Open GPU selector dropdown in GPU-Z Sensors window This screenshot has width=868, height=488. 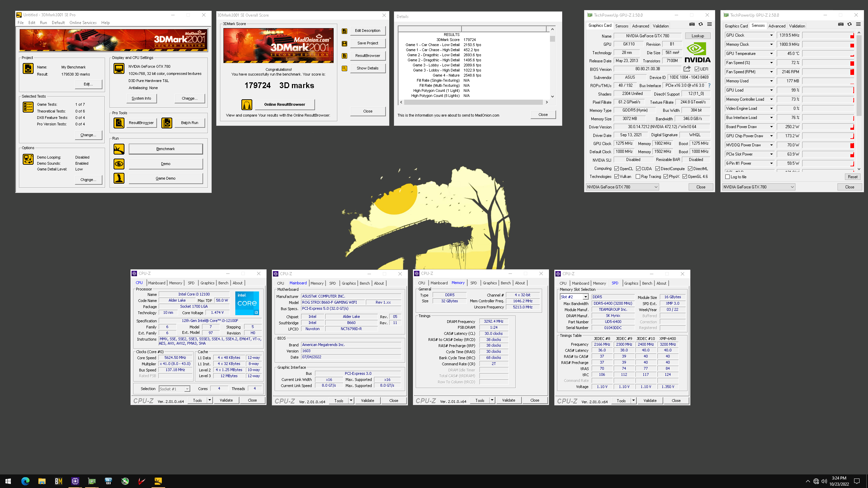[759, 187]
